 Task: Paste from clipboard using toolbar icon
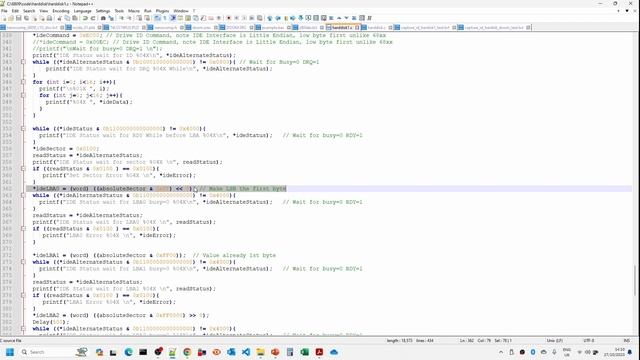coord(75,18)
